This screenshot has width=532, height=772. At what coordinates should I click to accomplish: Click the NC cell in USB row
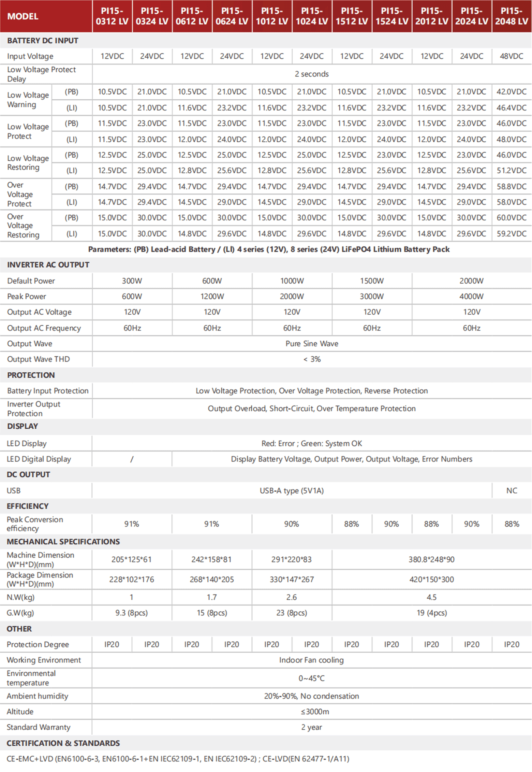coord(512,490)
